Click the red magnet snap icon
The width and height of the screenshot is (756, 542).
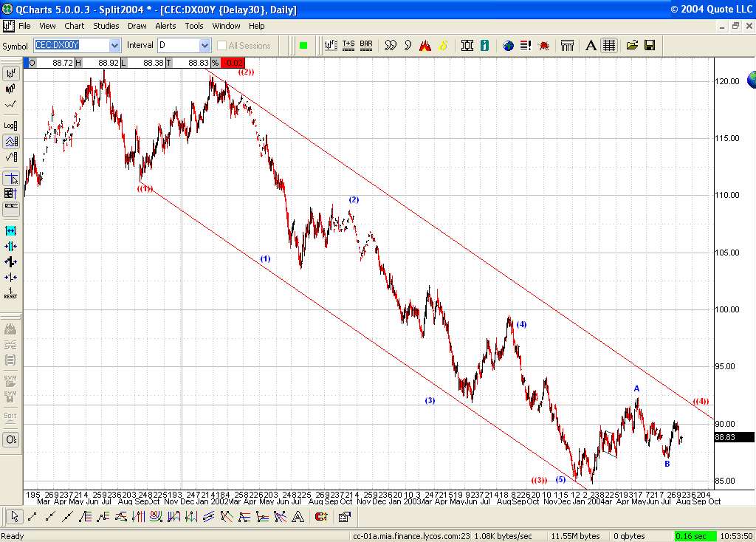(x=320, y=517)
